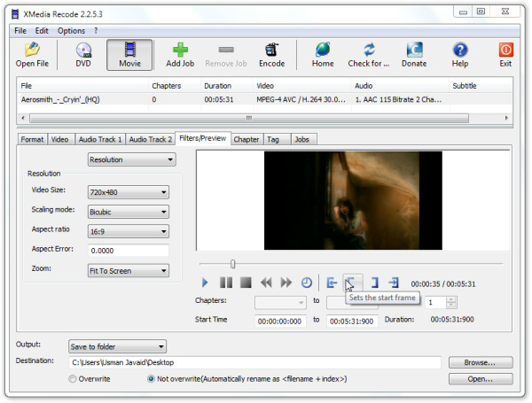Switch to the Audio Track 1 tab

pos(100,139)
